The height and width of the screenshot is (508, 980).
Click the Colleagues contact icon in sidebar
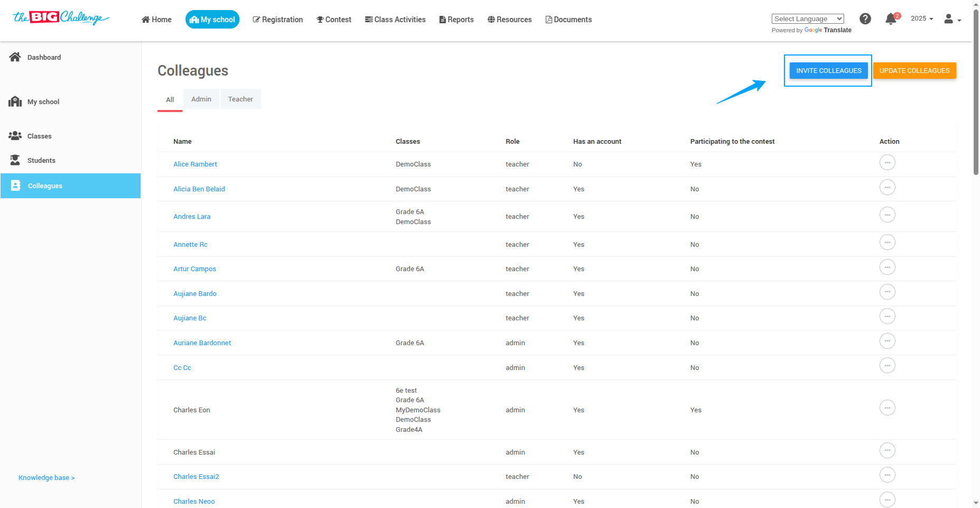[16, 186]
